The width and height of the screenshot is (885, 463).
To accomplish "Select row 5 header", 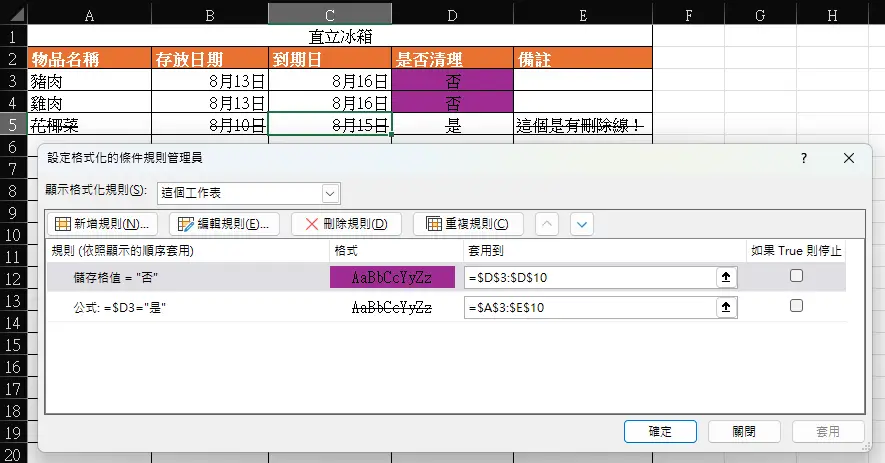I will point(14,124).
